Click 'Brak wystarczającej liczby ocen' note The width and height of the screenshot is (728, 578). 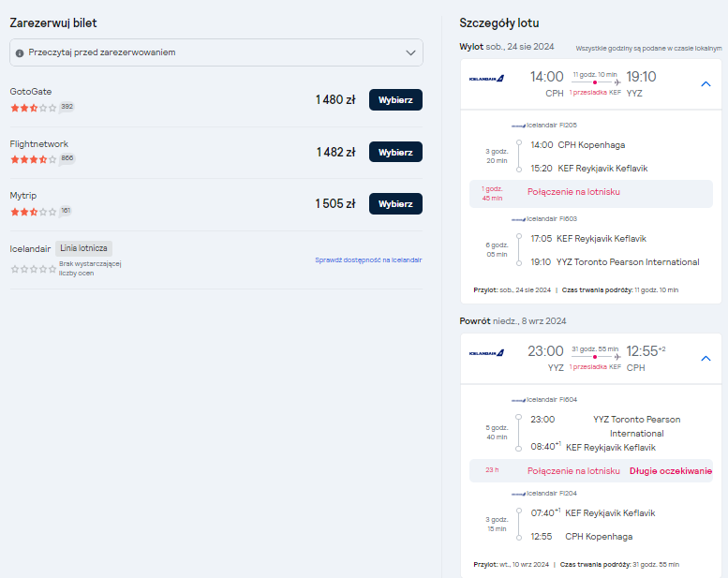pos(90,268)
